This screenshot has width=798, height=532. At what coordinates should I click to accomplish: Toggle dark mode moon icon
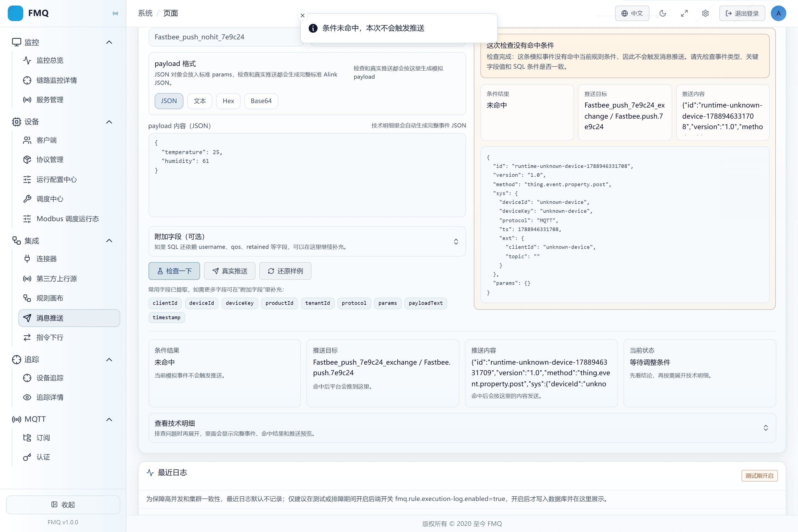tap(663, 13)
